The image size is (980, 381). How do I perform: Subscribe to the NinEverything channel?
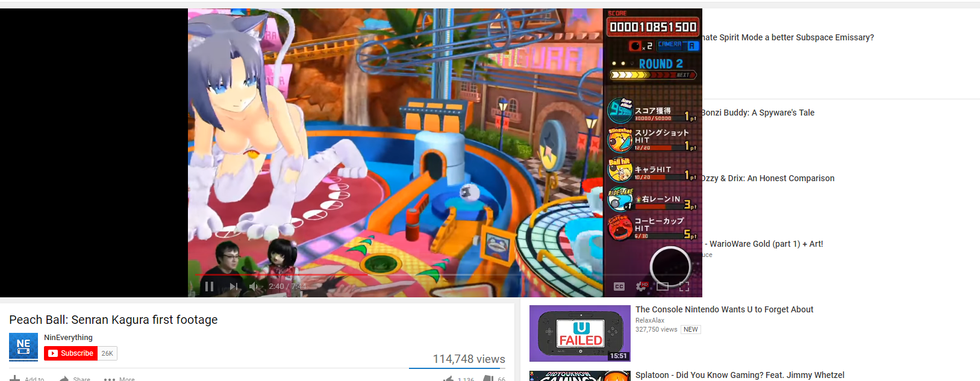tap(70, 353)
